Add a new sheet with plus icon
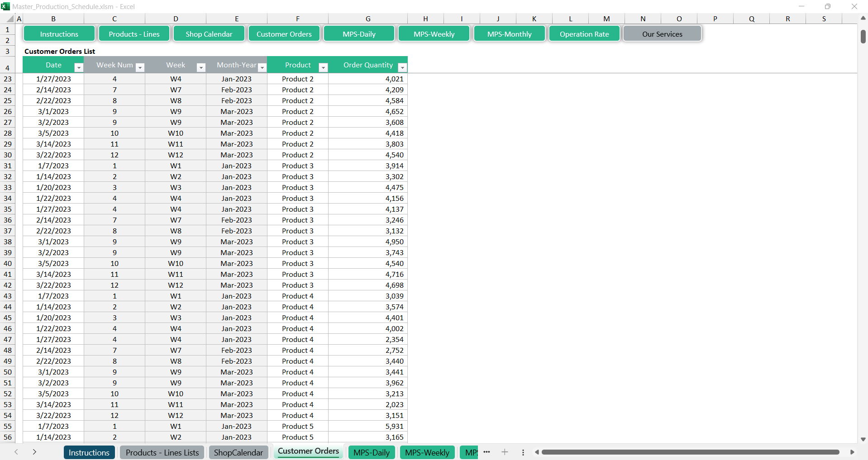This screenshot has height=460, width=868. tap(505, 452)
